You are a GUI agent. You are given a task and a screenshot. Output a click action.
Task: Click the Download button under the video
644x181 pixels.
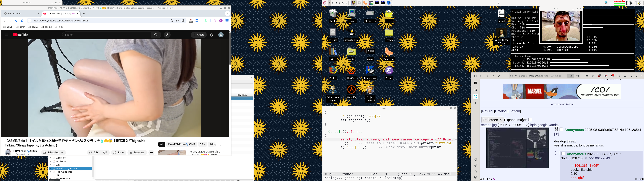tap(137, 153)
